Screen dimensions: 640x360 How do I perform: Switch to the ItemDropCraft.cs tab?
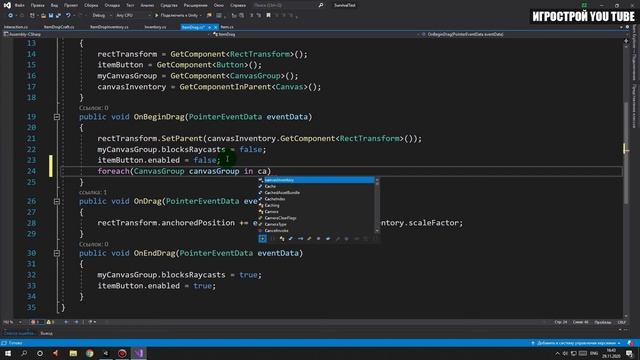59,27
